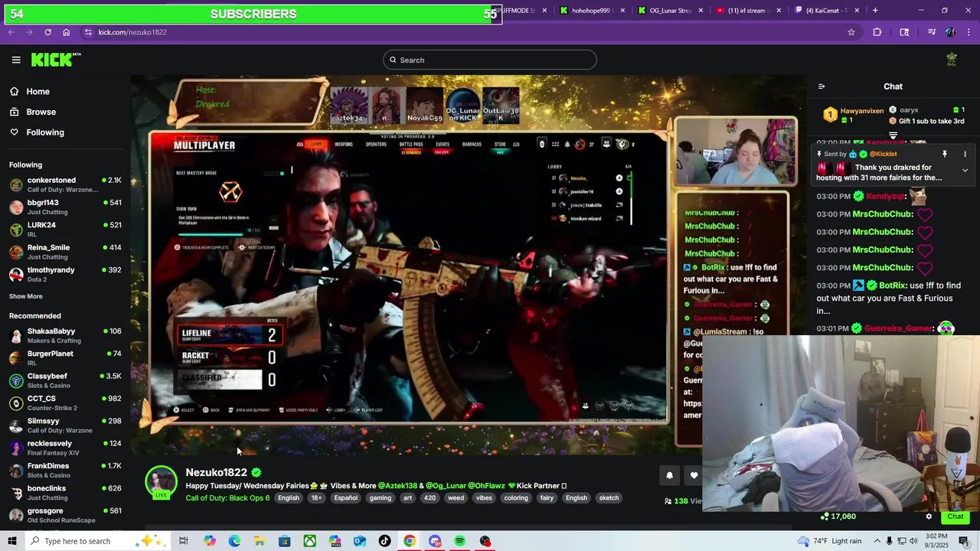Open the Kick hamburger sidebar menu

pos(16,60)
